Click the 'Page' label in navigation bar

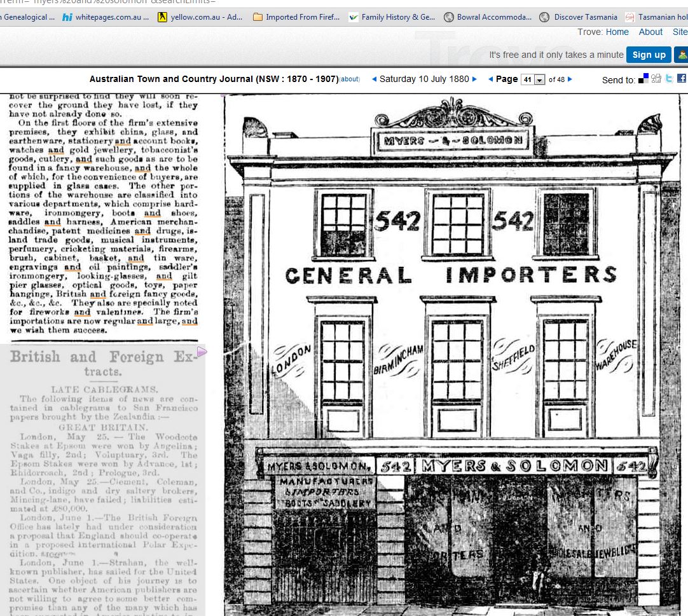click(507, 79)
